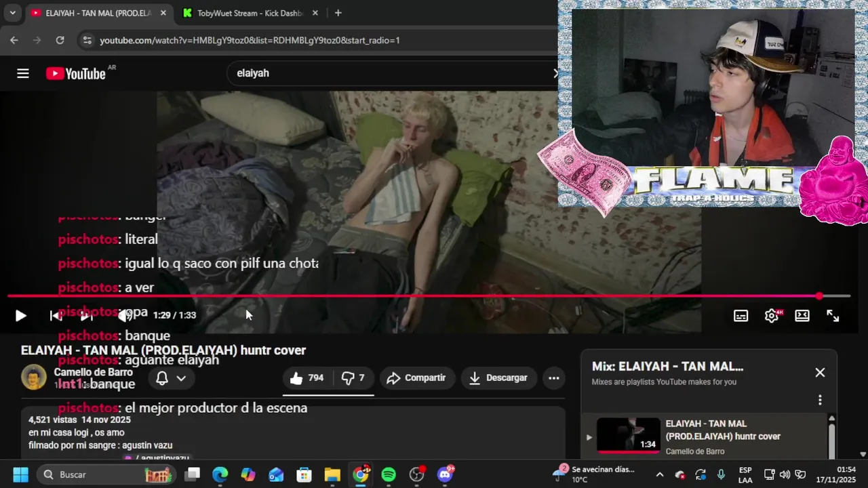Select the youtube.com URL in address bar
This screenshot has width=868, height=488.
tap(250, 40)
